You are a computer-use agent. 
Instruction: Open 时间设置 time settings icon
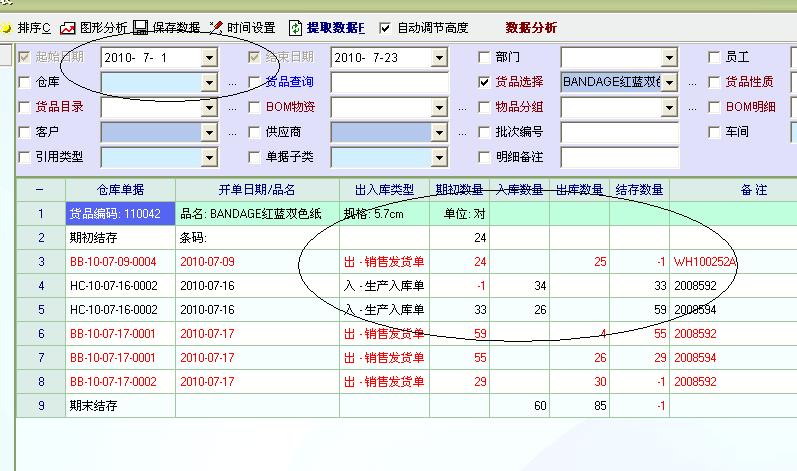(216, 28)
